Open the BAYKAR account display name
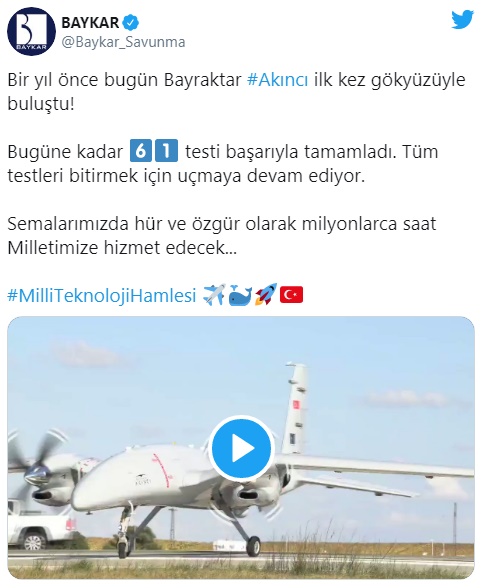Image resolution: width=481 pixels, height=588 pixels. [90, 23]
